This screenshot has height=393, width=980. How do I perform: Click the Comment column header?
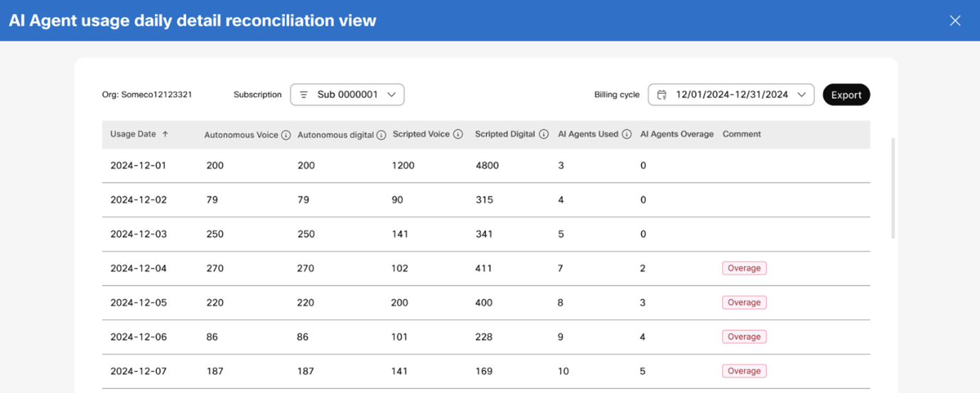[741, 134]
